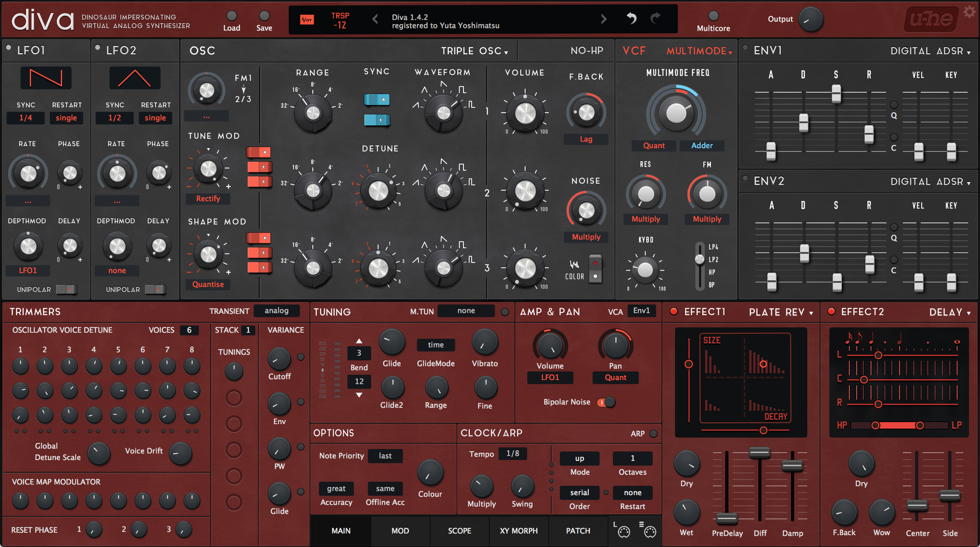This screenshot has width=980, height=547.
Task: Open TRIPLE OSC oscillator model dropdown
Action: (474, 51)
